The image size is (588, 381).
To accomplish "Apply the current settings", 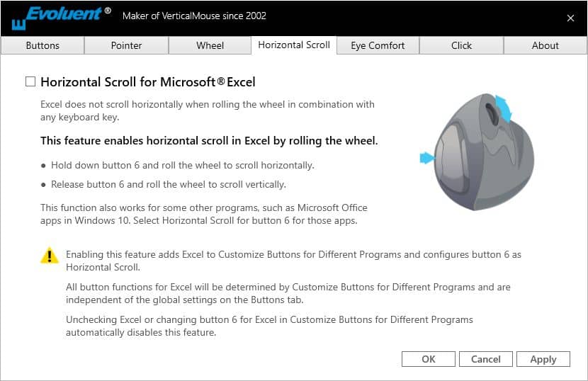I will [543, 359].
